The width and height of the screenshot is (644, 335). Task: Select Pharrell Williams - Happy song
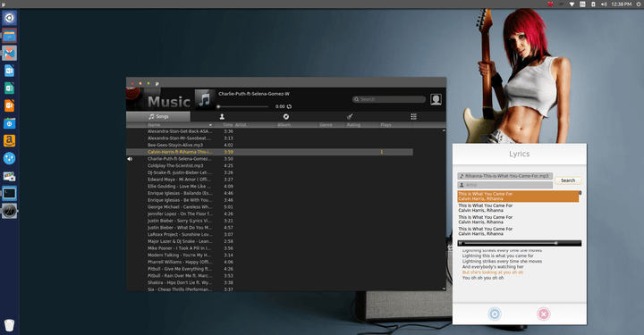coord(269,262)
